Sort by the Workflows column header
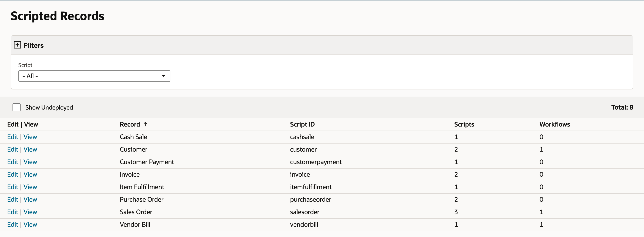This screenshot has height=237, width=644. click(555, 124)
